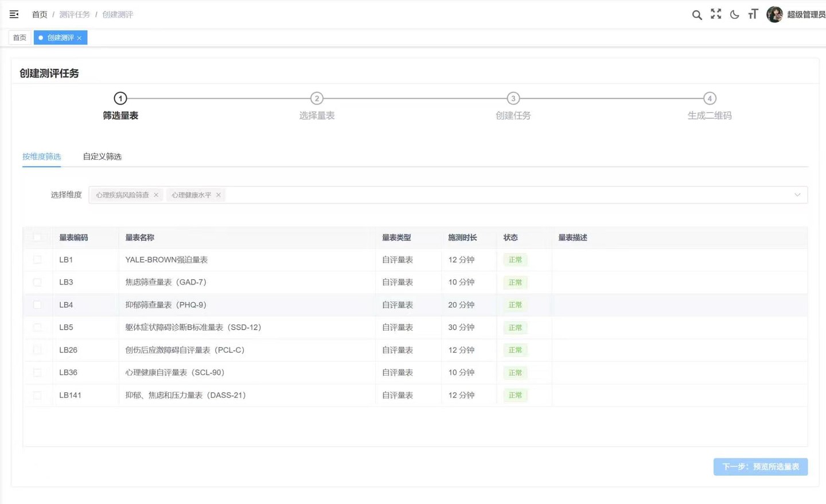Switch to the 自定义筛选 tab
The image size is (826, 504).
click(102, 157)
